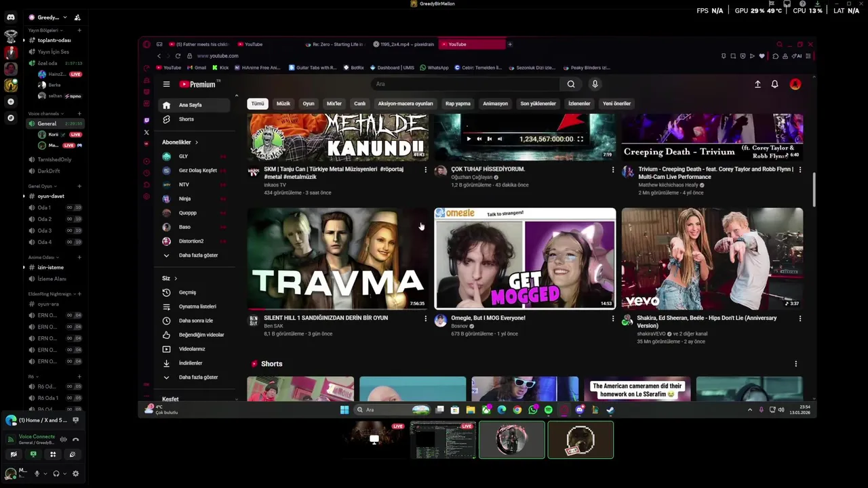Click YouTube search magnifier button
868x488 pixels.
tap(571, 84)
